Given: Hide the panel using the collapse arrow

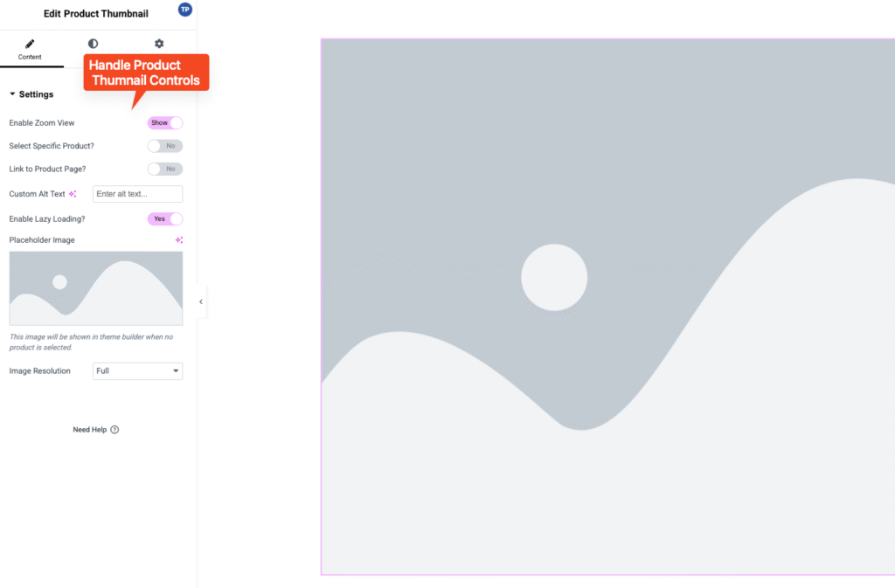Looking at the screenshot, I should coord(200,301).
